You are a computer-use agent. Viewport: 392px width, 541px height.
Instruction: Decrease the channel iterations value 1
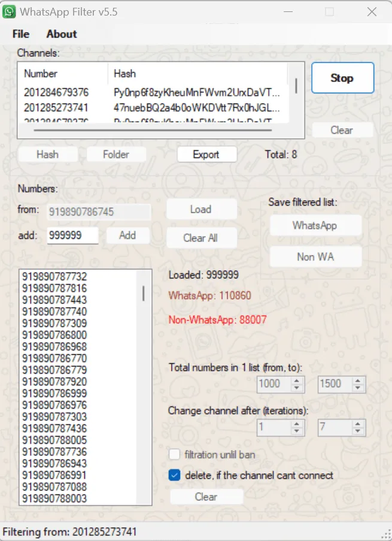(297, 431)
